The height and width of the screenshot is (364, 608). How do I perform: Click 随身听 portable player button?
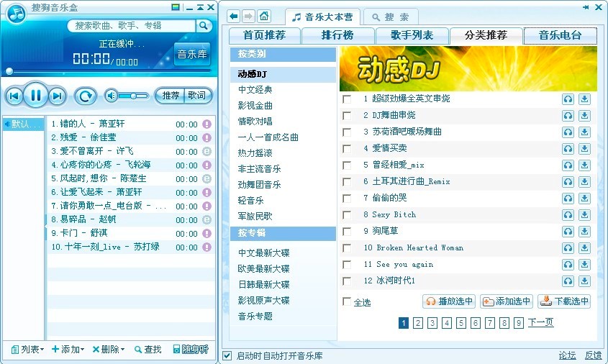191,350
